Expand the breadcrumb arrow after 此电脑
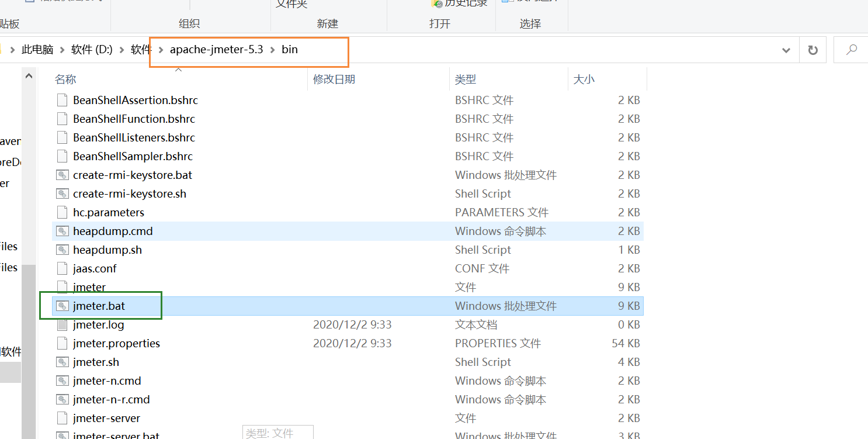 coord(61,50)
